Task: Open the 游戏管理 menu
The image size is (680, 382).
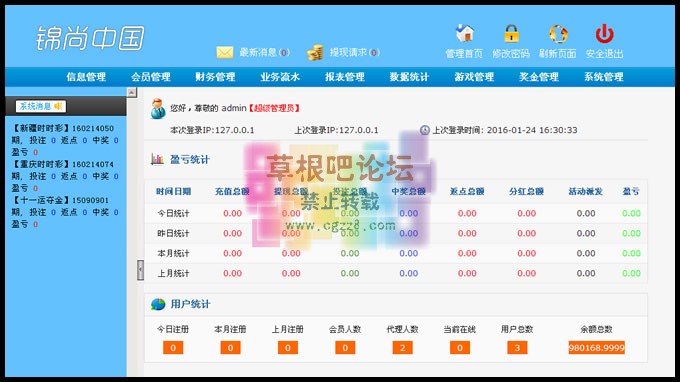Action: coord(474,77)
